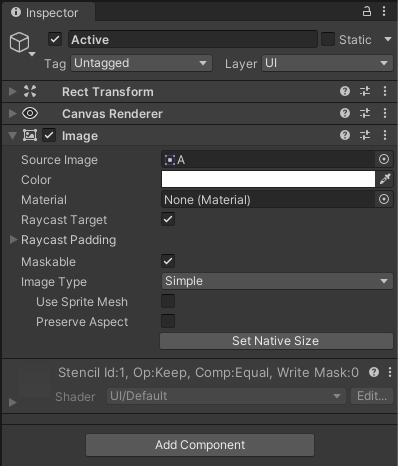Image resolution: width=398 pixels, height=466 pixels.
Task: Open Image component preset settings icon
Action: coord(365,135)
